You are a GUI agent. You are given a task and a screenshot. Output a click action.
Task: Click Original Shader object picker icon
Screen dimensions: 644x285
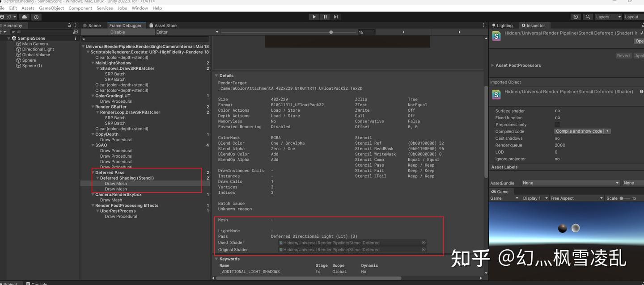[424, 249]
